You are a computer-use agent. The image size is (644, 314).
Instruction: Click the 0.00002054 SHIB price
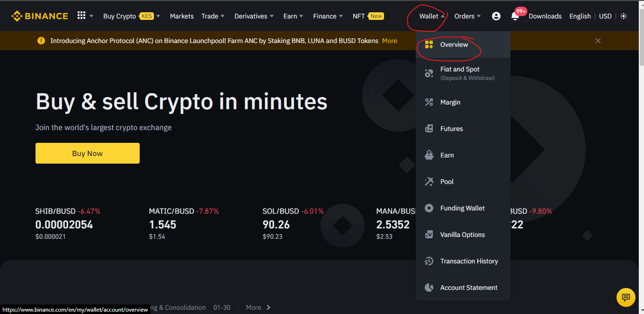click(x=64, y=225)
